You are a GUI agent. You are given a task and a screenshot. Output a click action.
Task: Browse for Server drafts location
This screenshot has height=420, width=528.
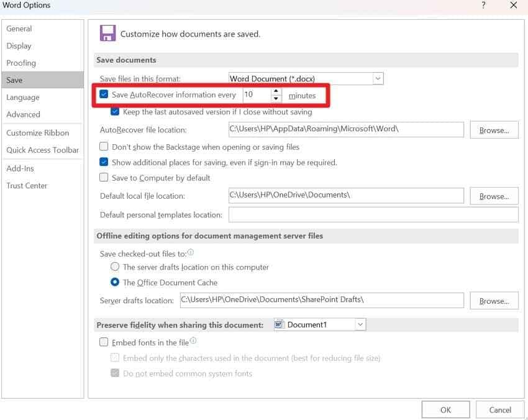pyautogui.click(x=494, y=301)
